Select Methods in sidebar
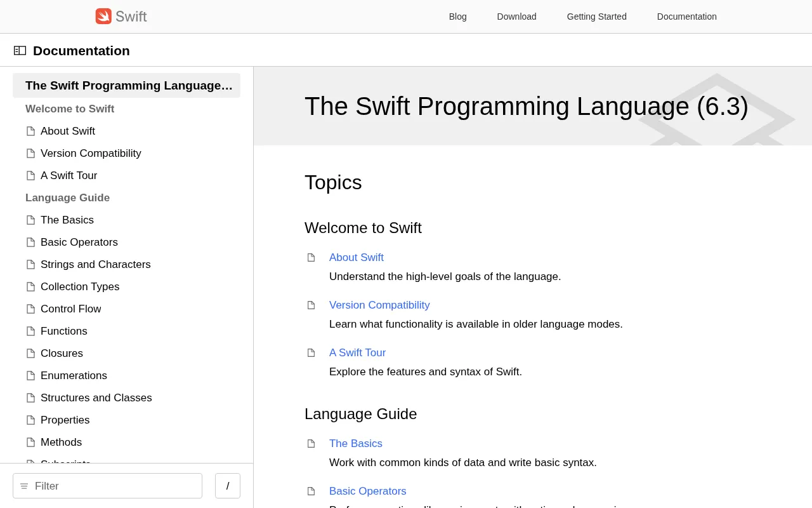This screenshot has height=508, width=812. 61,443
